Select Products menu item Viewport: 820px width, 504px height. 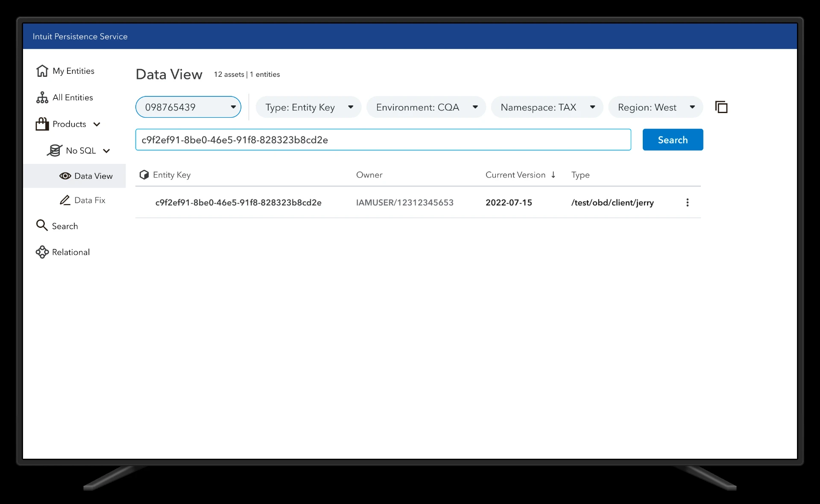(69, 124)
